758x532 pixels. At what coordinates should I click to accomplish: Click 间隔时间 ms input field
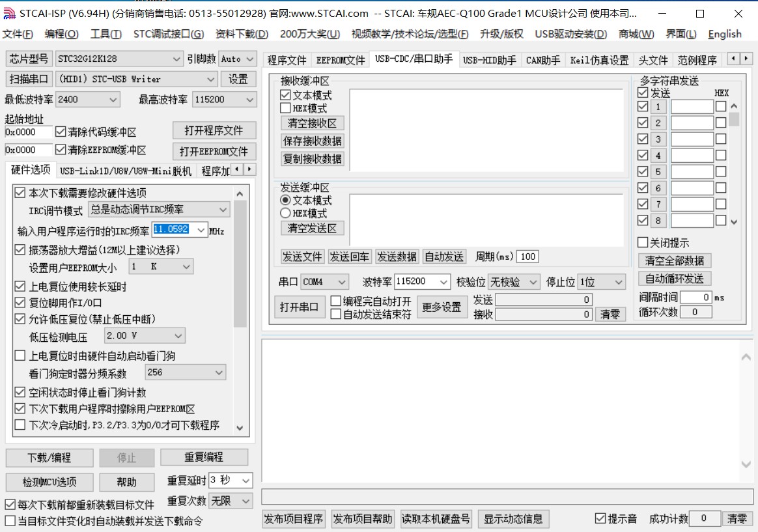coord(696,297)
